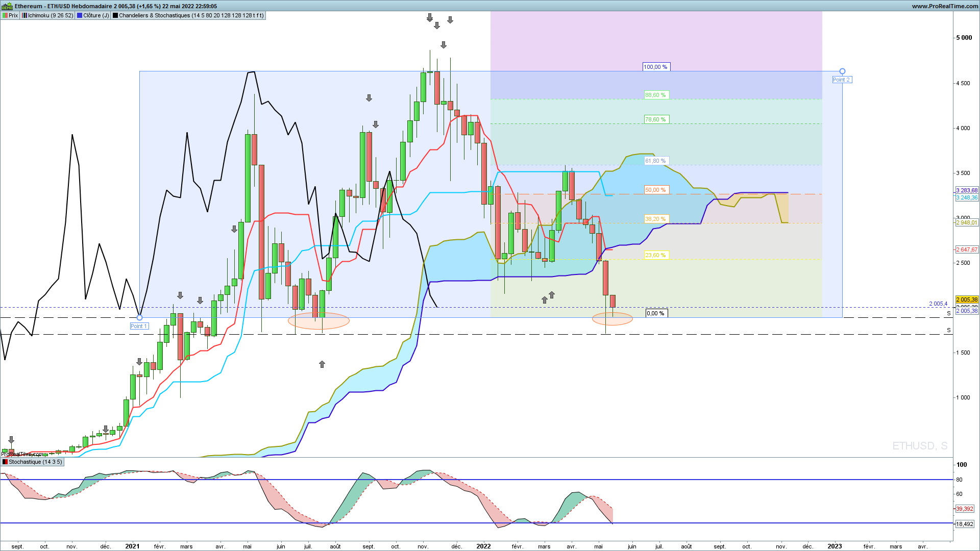Click the 2021 year label on time axis
The image size is (980, 551).
pyautogui.click(x=132, y=546)
